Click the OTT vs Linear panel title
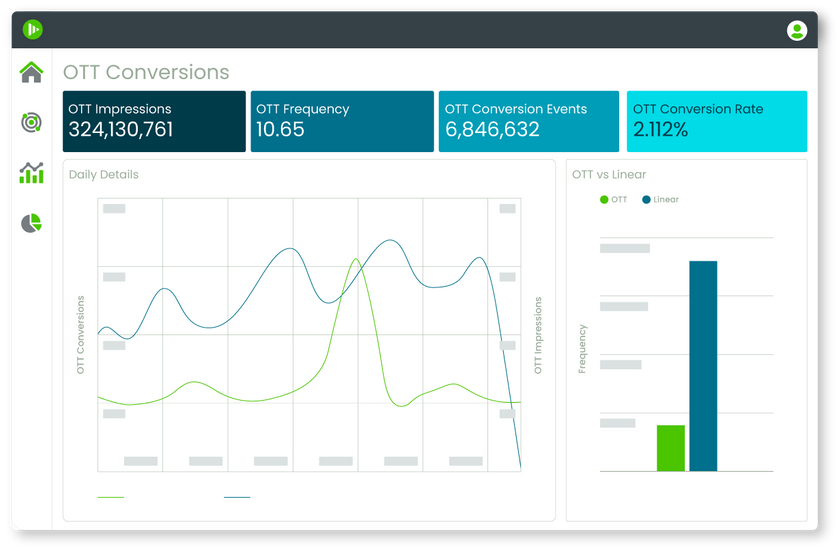 click(609, 175)
